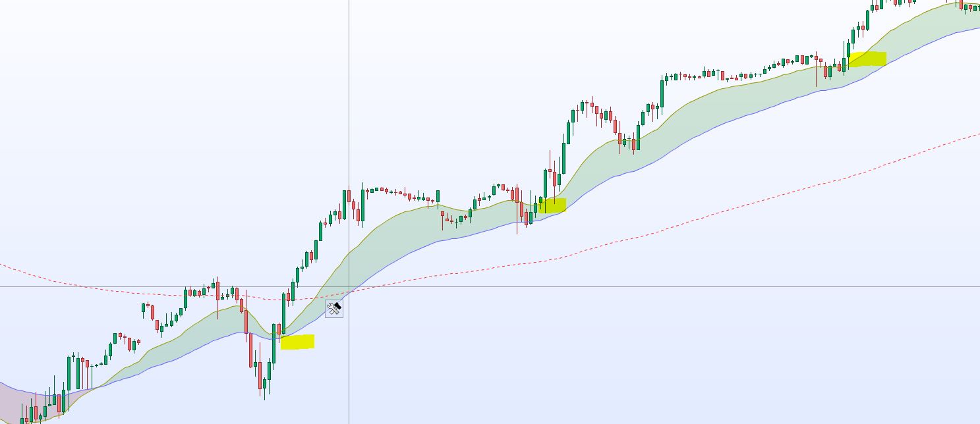The width and height of the screenshot is (980, 424).
Task: Select the tall green candle left of vertical crosshair
Action: point(344,205)
